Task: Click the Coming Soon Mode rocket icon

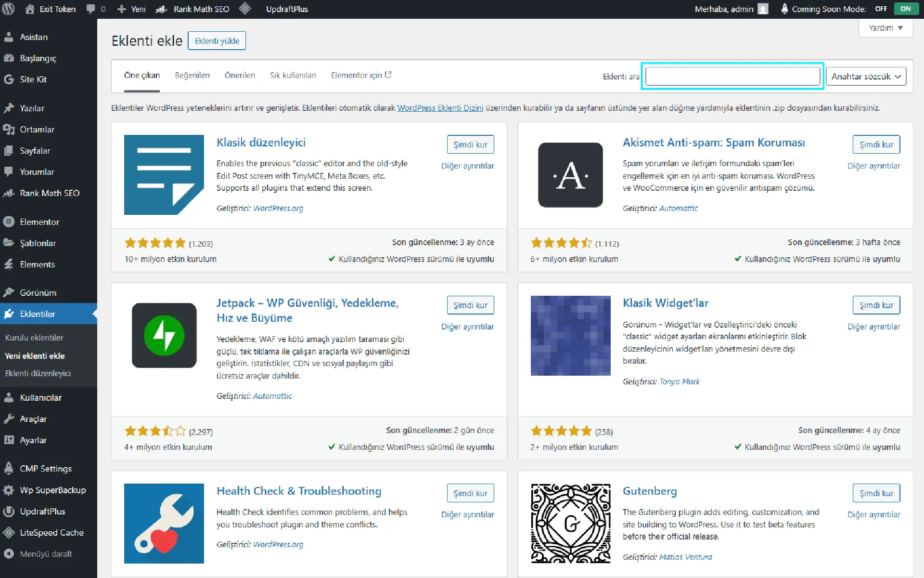Action: (784, 9)
